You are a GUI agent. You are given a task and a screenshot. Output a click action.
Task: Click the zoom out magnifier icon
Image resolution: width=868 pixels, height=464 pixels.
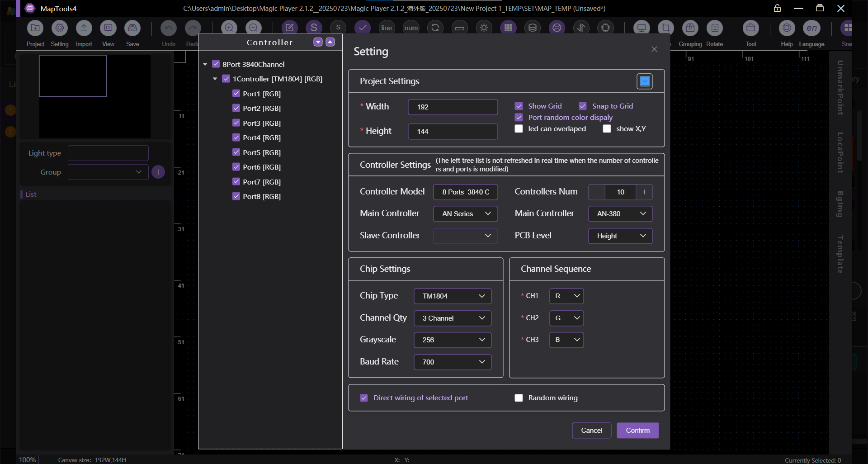click(254, 28)
